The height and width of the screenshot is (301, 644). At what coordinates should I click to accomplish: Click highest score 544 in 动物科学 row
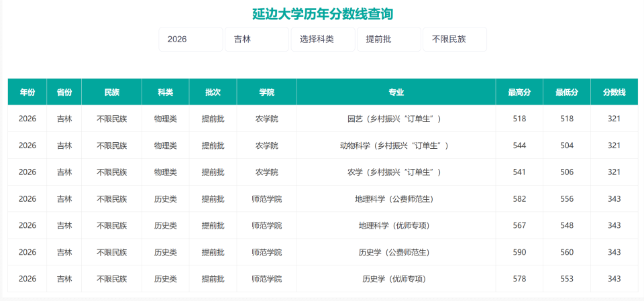click(x=519, y=145)
